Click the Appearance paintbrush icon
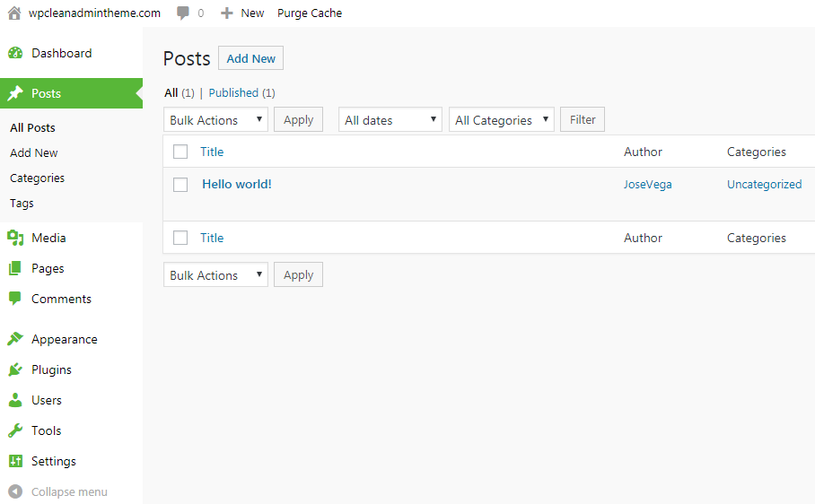The width and height of the screenshot is (815, 504). coord(15,339)
